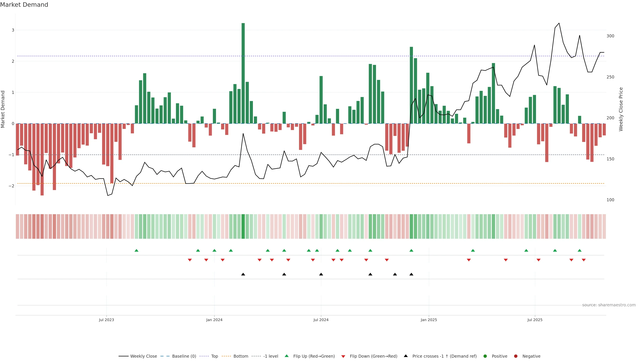Click the leftmost green flip-up triangle marker
This screenshot has width=644, height=362.
click(x=137, y=250)
